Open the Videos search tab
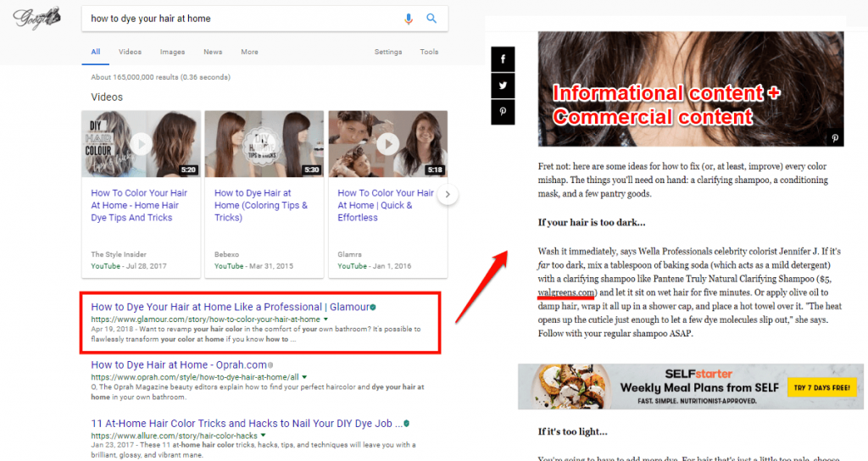This screenshot has height=461, width=868. click(130, 52)
